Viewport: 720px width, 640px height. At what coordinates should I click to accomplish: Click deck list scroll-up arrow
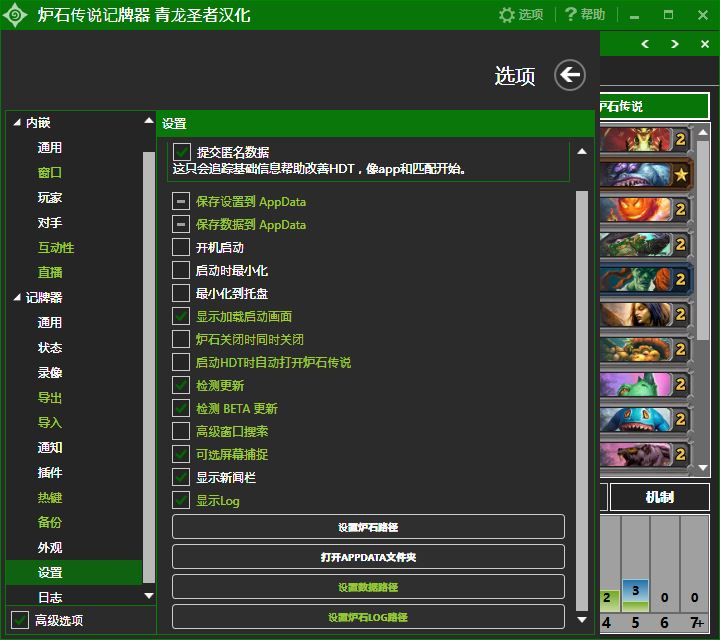point(703,132)
